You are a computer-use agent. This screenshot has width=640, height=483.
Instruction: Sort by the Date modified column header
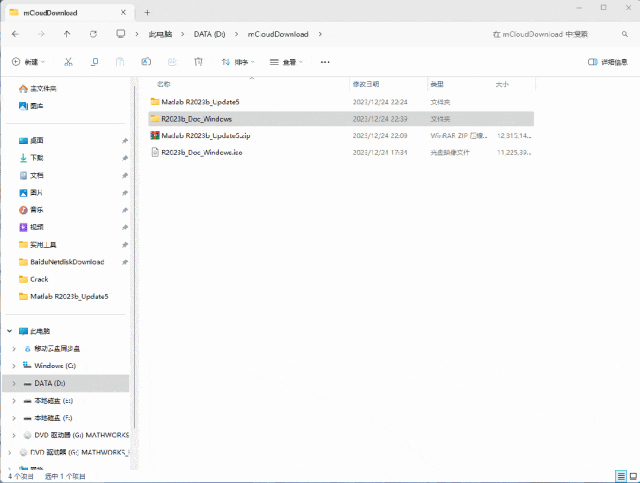coord(388,84)
